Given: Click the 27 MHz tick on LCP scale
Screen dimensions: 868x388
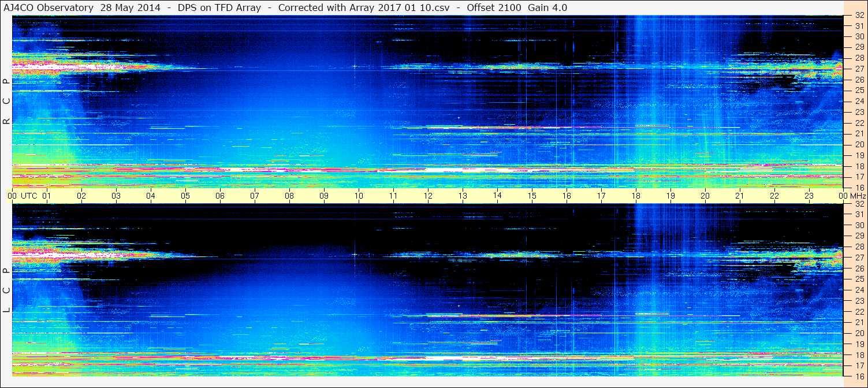Looking at the screenshot, I should [859, 258].
